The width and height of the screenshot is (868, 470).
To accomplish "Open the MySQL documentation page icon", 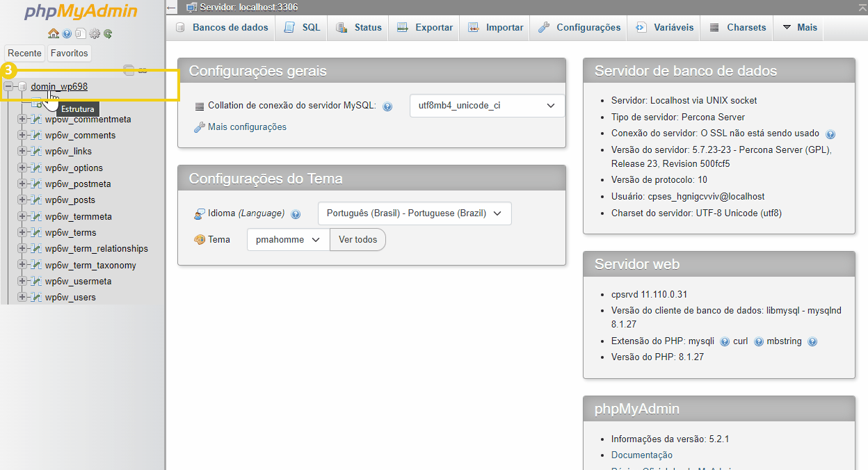I will pos(81,33).
